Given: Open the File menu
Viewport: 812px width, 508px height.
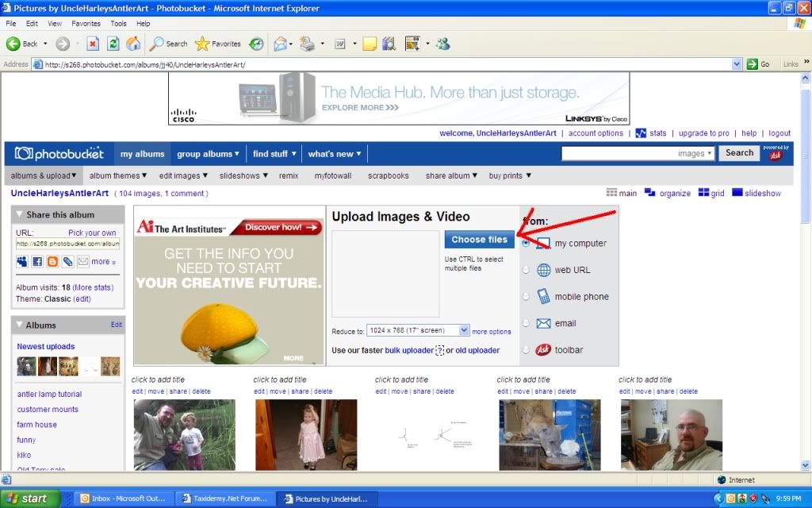Looking at the screenshot, I should click(11, 23).
